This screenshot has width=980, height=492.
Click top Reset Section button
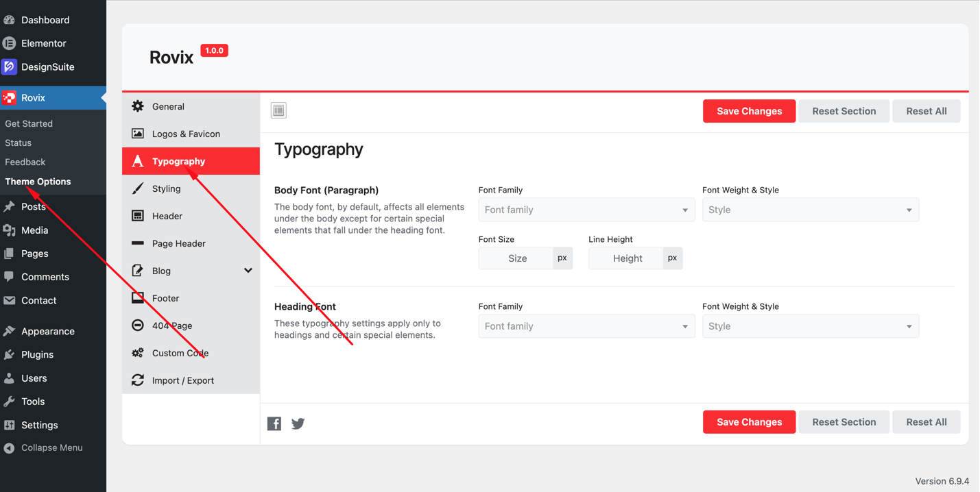(x=844, y=111)
